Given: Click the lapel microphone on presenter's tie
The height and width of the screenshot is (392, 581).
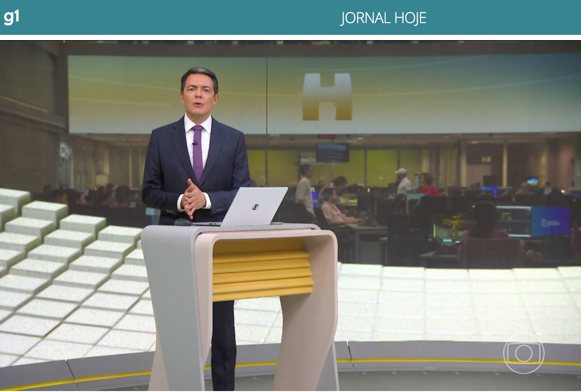Looking at the screenshot, I should [x=194, y=142].
